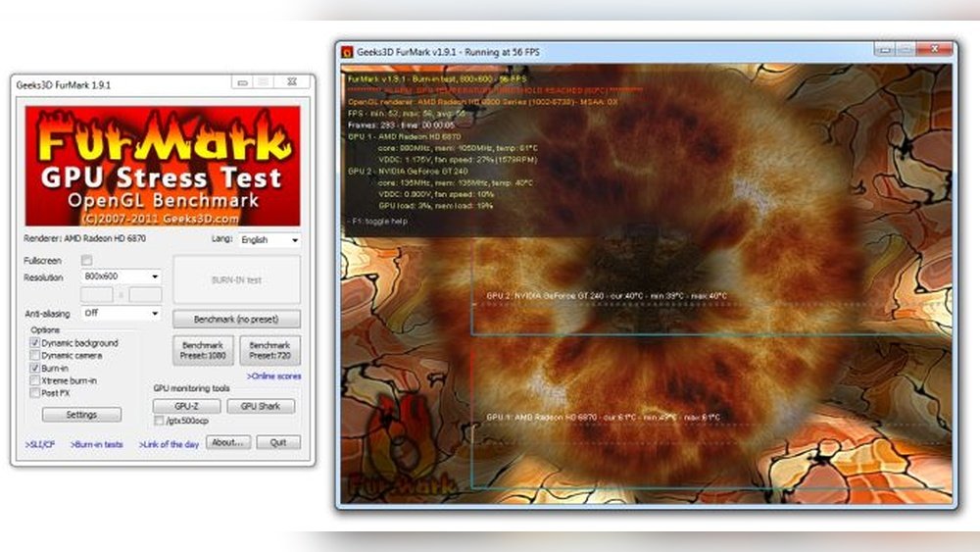Toggle the Post FX checkbox
980x552 pixels.
coord(35,392)
